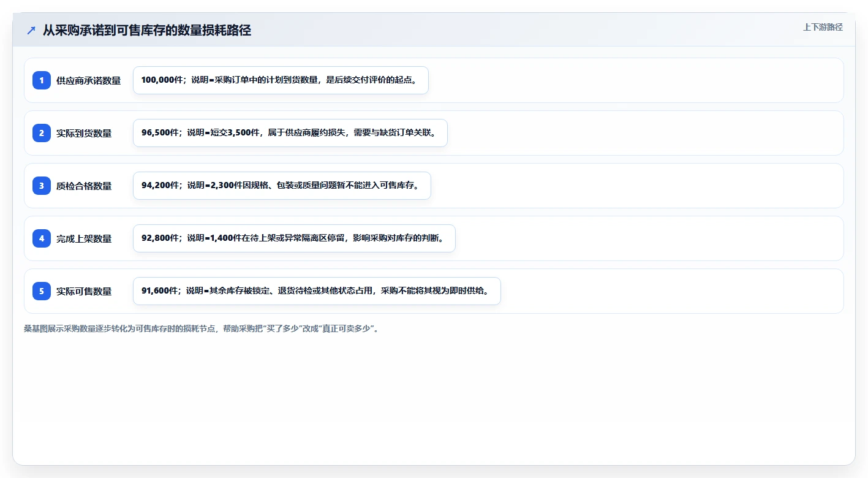Click the 实际可售数量 label
Image resolution: width=868 pixels, height=478 pixels.
coord(84,291)
